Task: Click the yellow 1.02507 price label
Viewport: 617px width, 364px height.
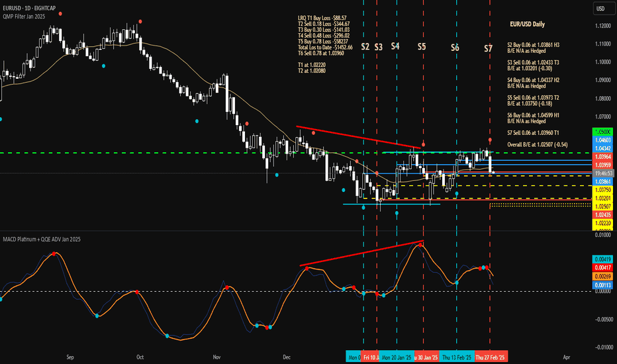Action: pyautogui.click(x=602, y=206)
